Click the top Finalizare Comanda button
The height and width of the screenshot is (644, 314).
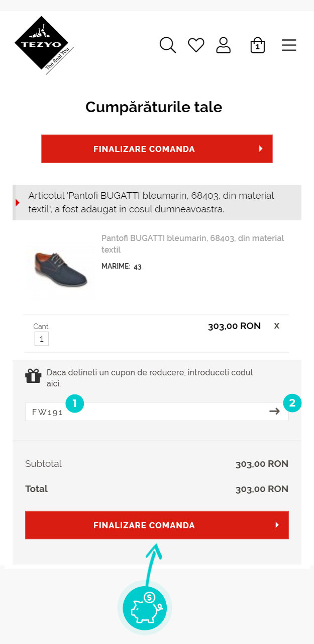point(157,149)
